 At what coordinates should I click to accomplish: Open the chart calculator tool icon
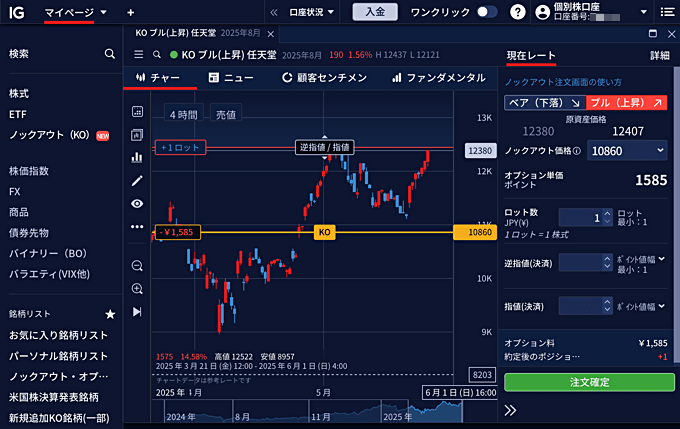pyautogui.click(x=137, y=111)
